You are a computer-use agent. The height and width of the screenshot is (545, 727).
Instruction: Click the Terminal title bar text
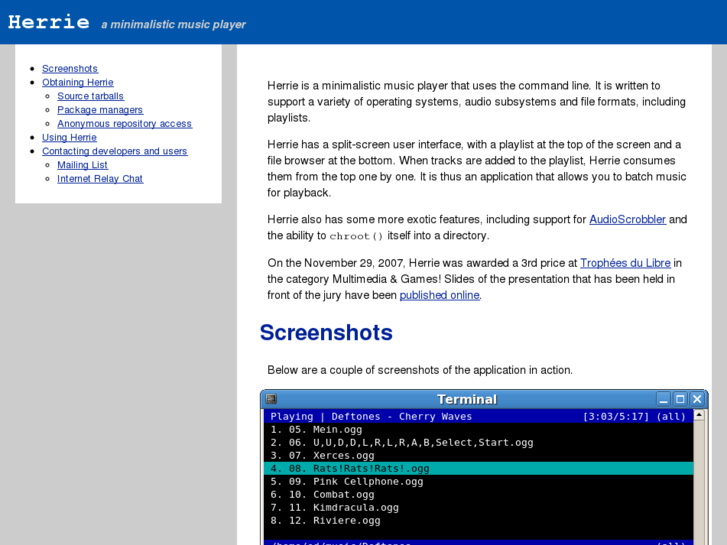tap(467, 399)
